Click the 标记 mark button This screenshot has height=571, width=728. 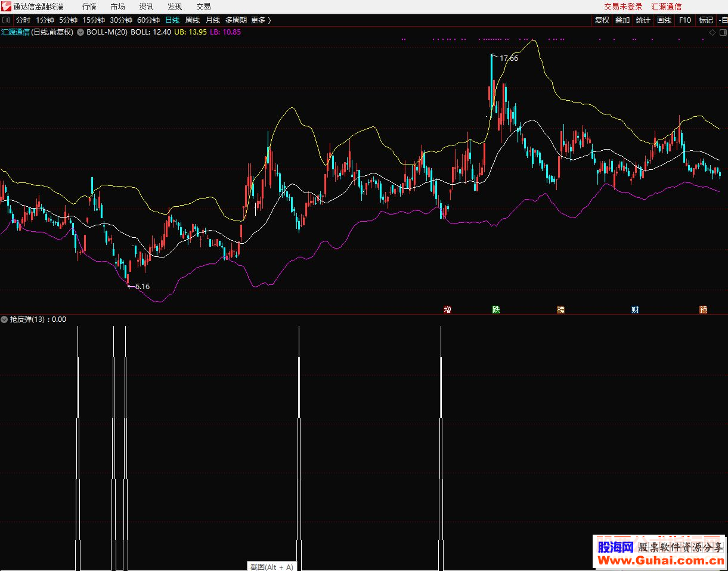point(706,20)
